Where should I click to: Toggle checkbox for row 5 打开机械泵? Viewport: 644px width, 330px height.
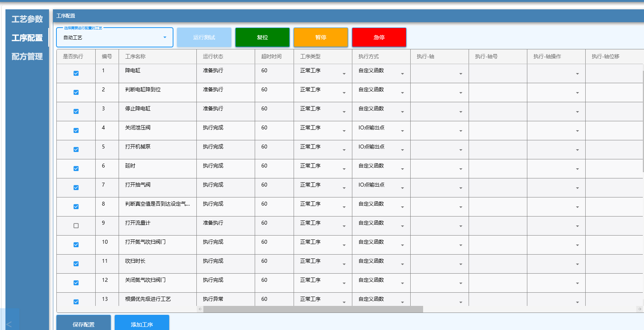[x=76, y=150]
